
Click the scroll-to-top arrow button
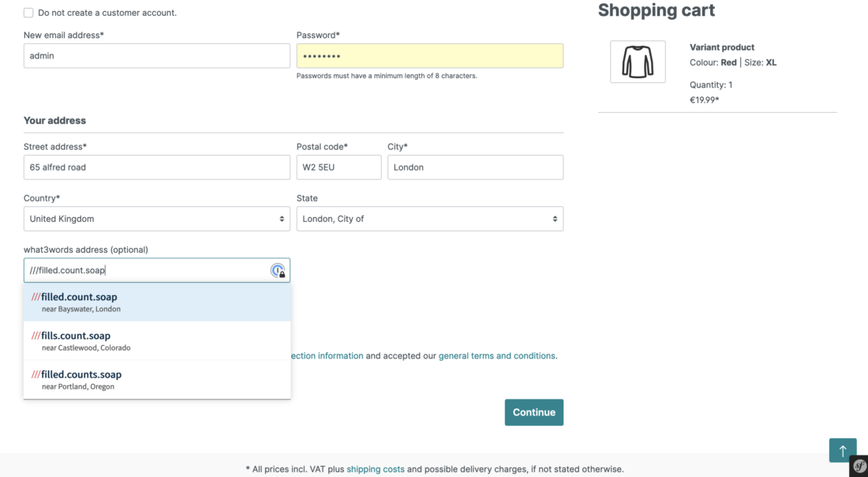pos(843,450)
